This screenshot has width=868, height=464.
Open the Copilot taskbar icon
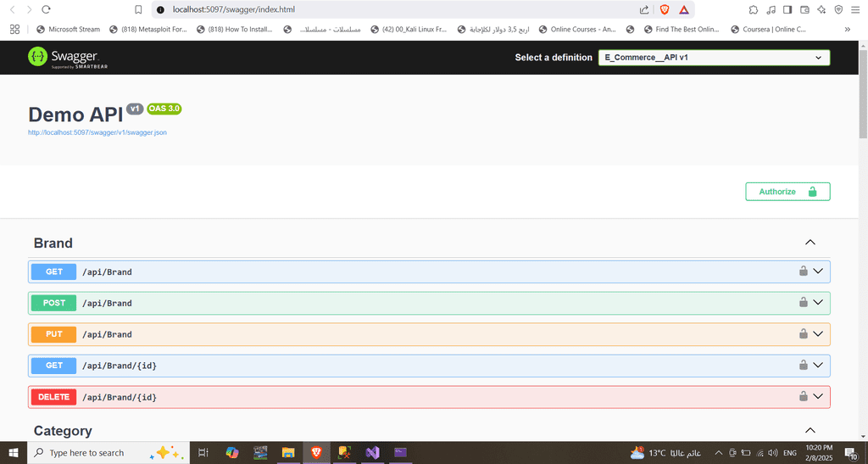[x=232, y=453]
